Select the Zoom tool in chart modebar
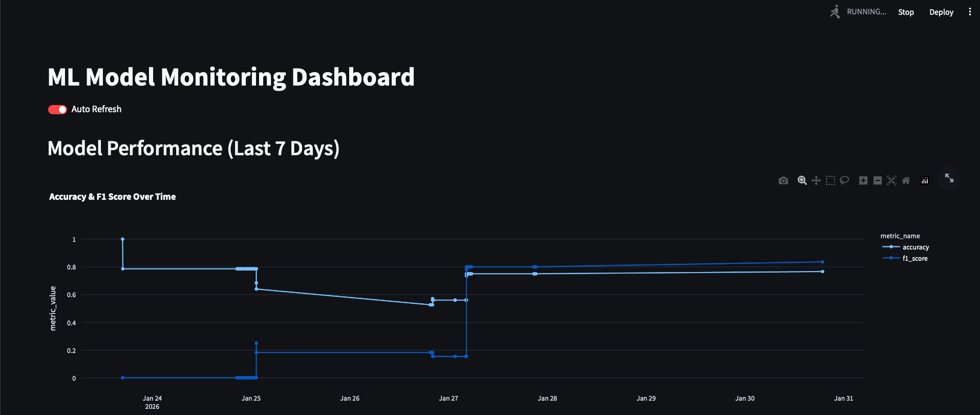The image size is (980, 415). pyautogui.click(x=802, y=180)
